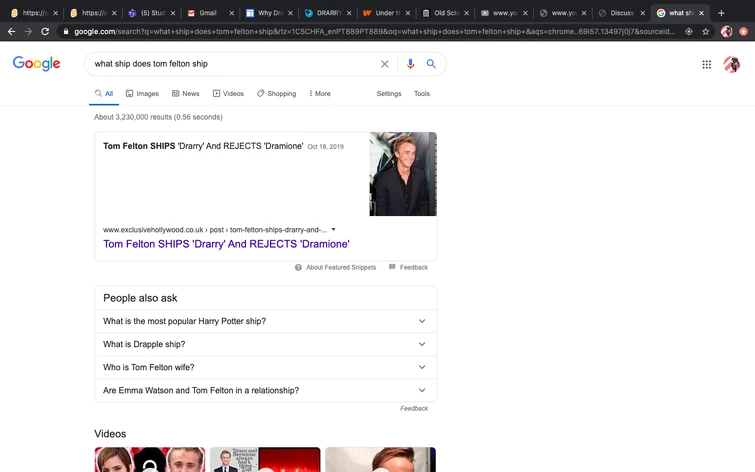
Task: Go forward using the browser forward arrow
Action: pyautogui.click(x=28, y=32)
